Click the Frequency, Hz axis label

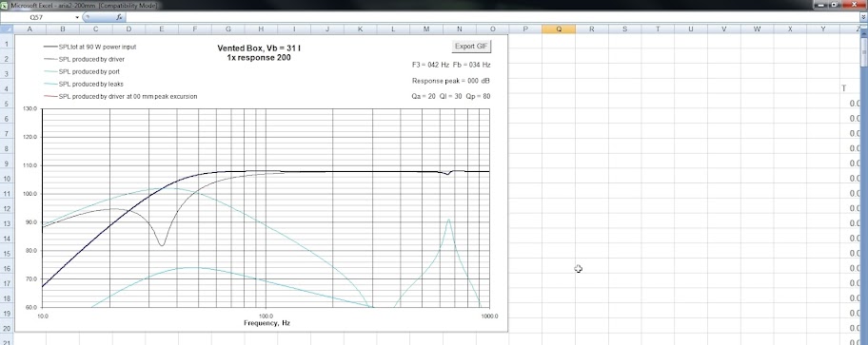click(266, 323)
